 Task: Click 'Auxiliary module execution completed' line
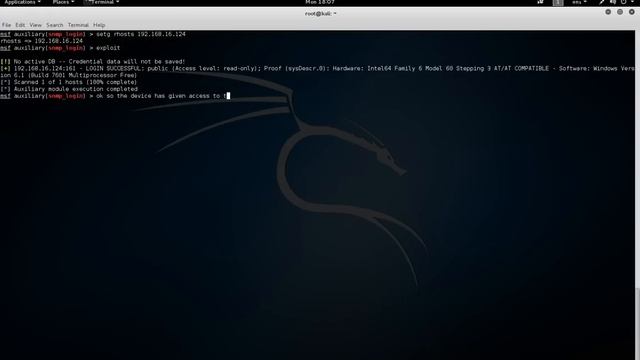point(69,89)
